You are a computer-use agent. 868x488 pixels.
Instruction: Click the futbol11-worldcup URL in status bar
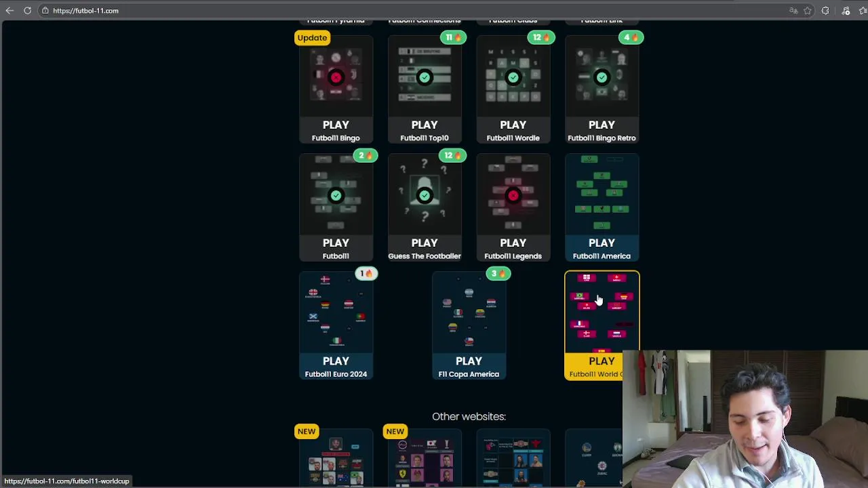point(66,481)
